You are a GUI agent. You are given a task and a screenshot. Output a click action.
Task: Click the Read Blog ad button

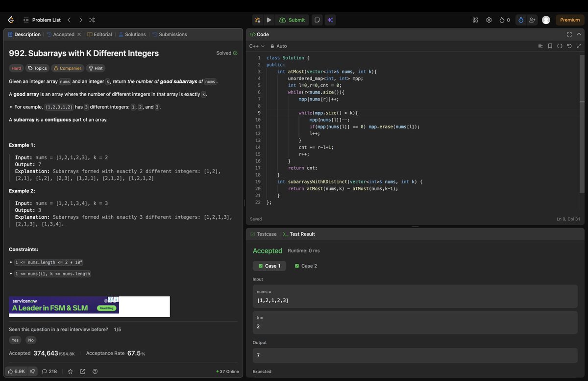[x=107, y=308]
